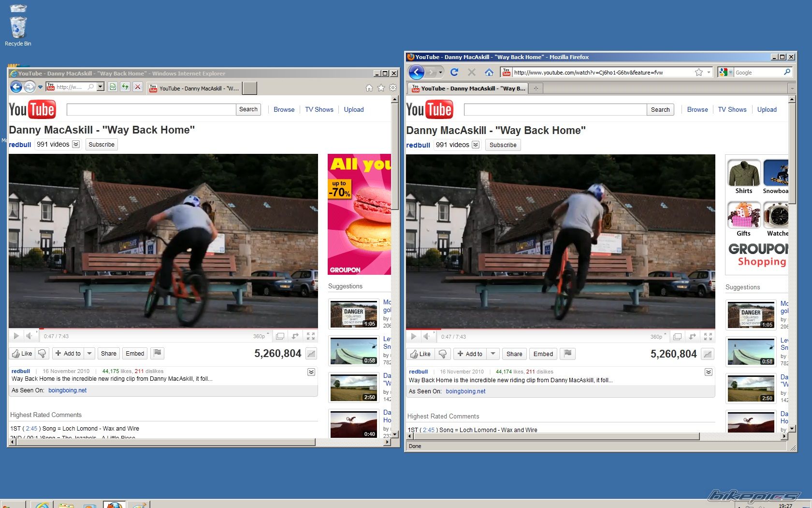Viewport: 812px width, 508px height.
Task: Open the TV Shows link in Internet Explorer
Action: (x=319, y=109)
